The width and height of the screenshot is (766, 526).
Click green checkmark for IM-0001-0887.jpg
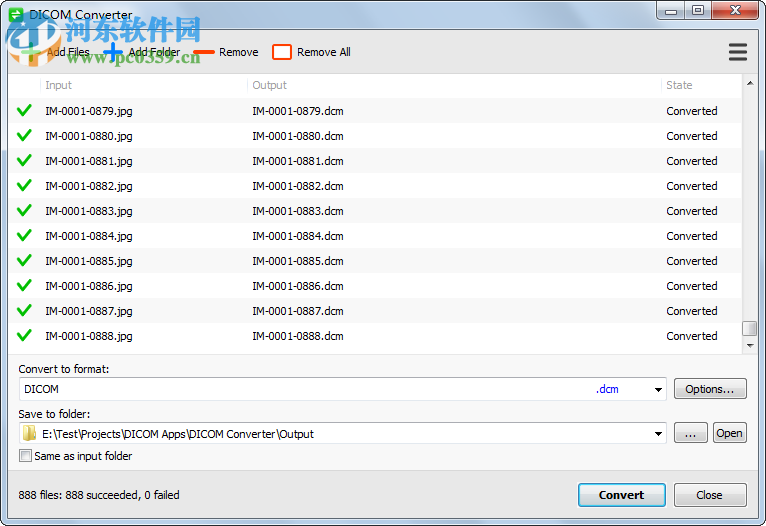(x=24, y=310)
